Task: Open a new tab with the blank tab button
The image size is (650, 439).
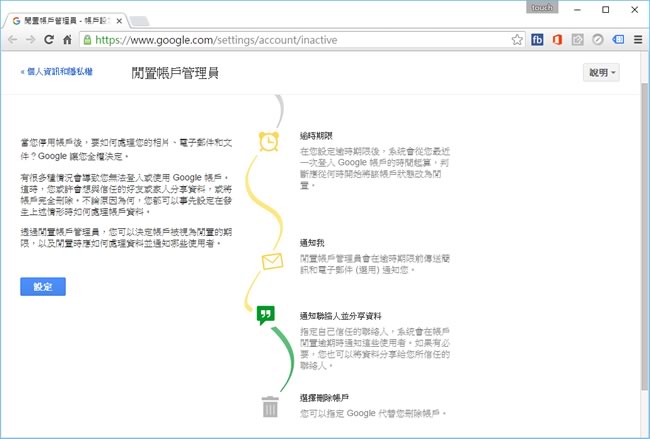Action: (139, 21)
